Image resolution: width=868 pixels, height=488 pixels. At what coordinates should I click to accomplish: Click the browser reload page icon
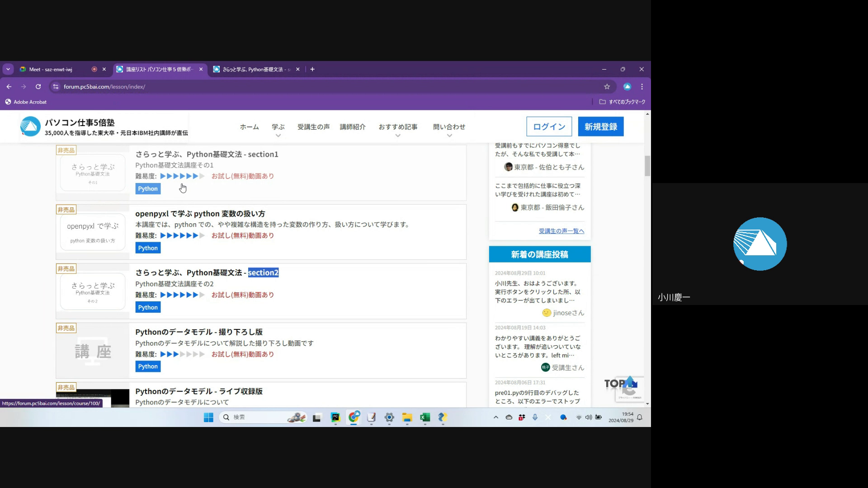[x=38, y=87]
